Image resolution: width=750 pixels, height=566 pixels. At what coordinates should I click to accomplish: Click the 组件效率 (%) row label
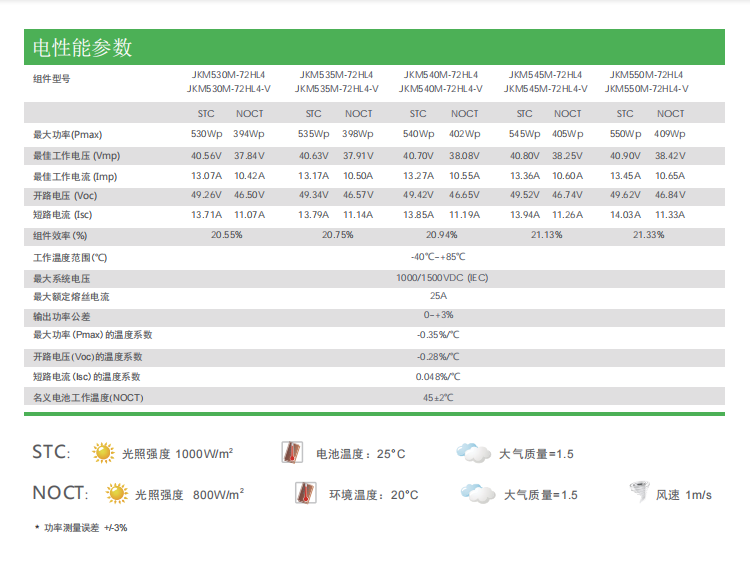pyautogui.click(x=60, y=236)
